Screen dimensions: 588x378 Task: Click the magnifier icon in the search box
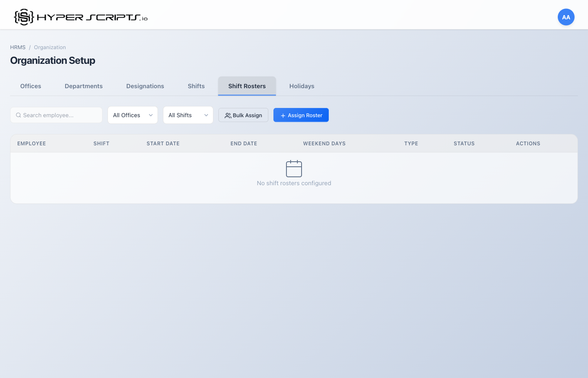(18, 115)
